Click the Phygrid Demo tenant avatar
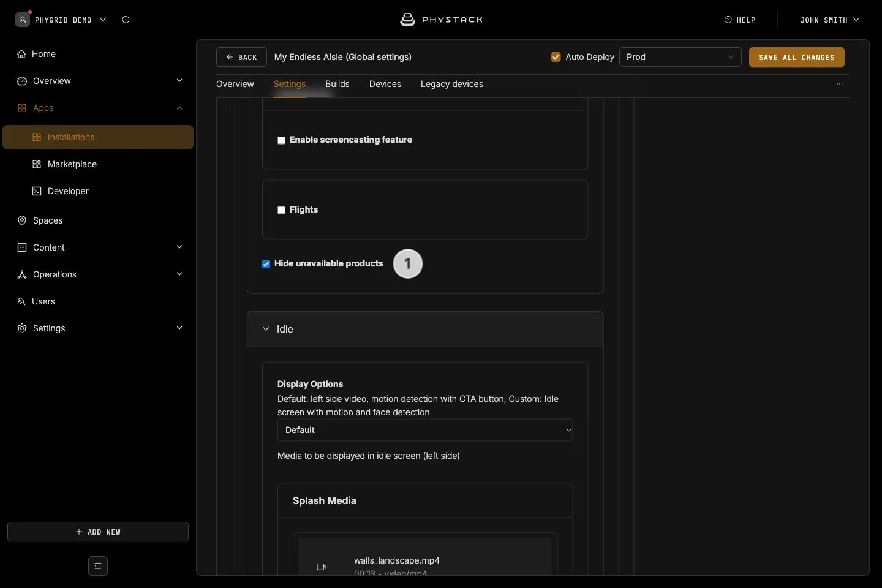This screenshot has height=588, width=882. pos(23,20)
